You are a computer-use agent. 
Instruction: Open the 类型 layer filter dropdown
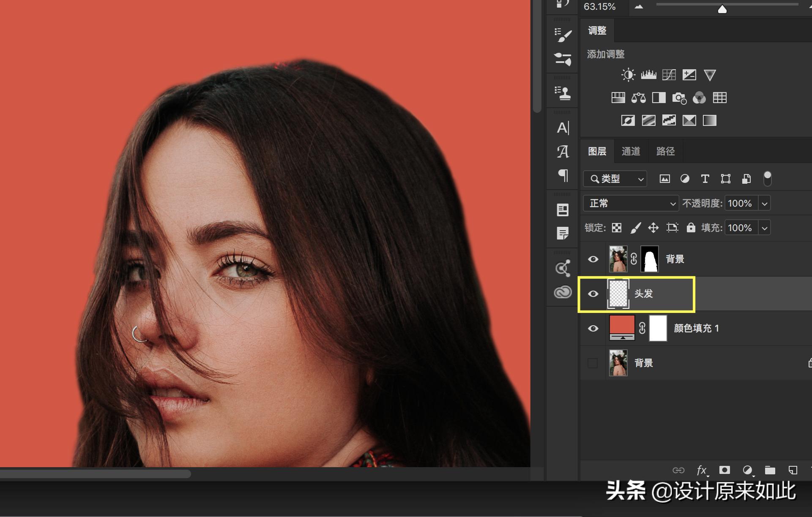[615, 179]
